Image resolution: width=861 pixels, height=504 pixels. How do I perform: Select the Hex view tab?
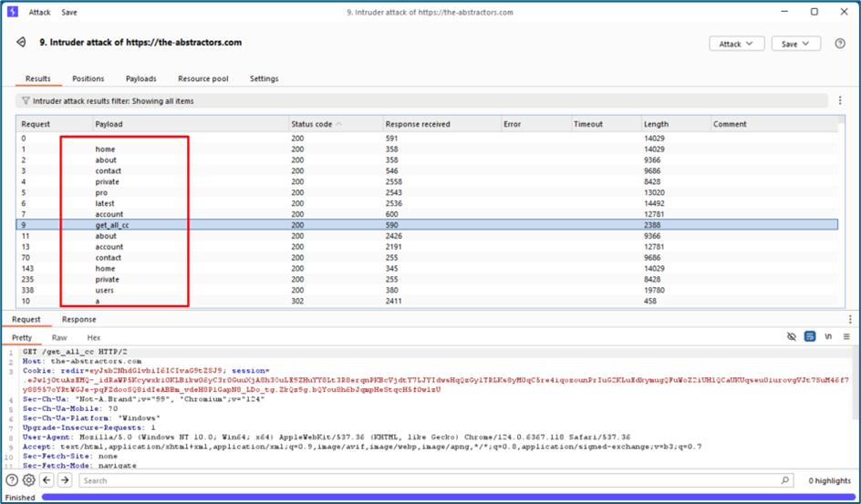click(x=94, y=337)
